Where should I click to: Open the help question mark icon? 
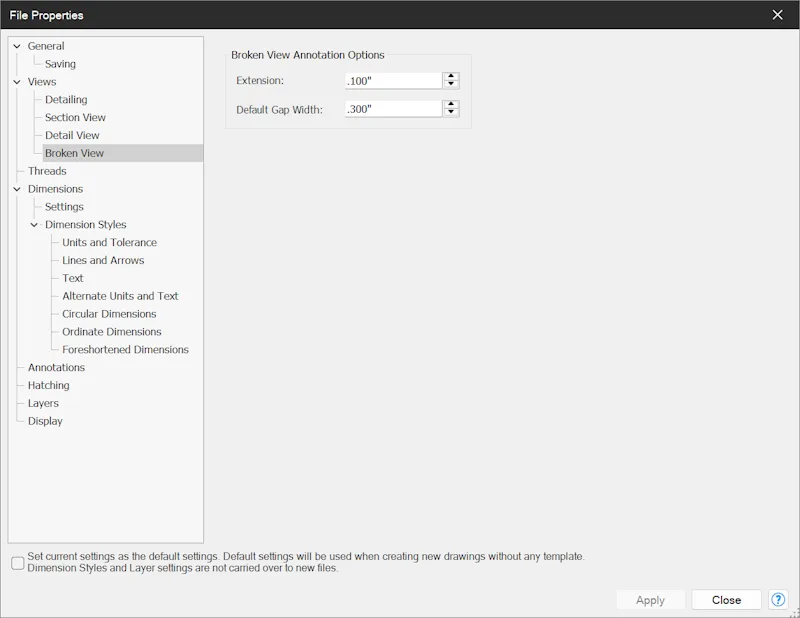[x=778, y=600]
